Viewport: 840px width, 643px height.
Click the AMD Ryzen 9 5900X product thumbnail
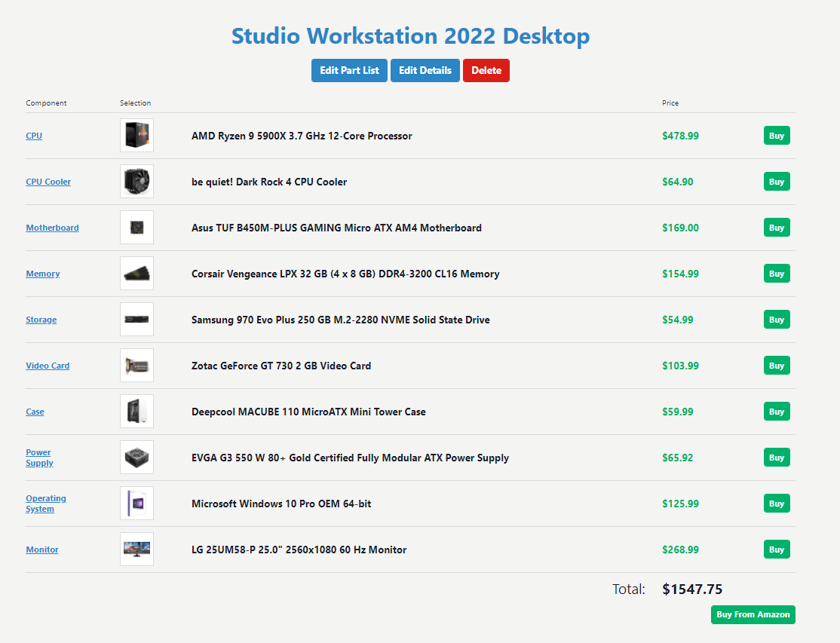pyautogui.click(x=136, y=136)
